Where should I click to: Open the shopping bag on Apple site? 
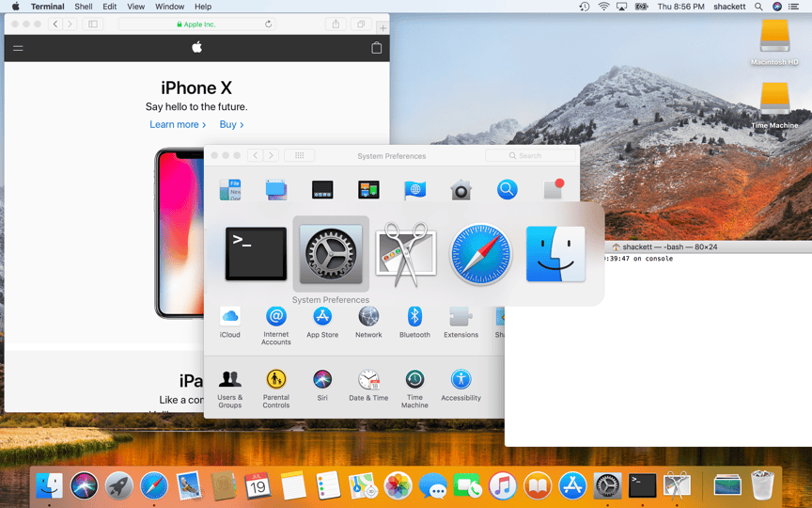point(377,48)
